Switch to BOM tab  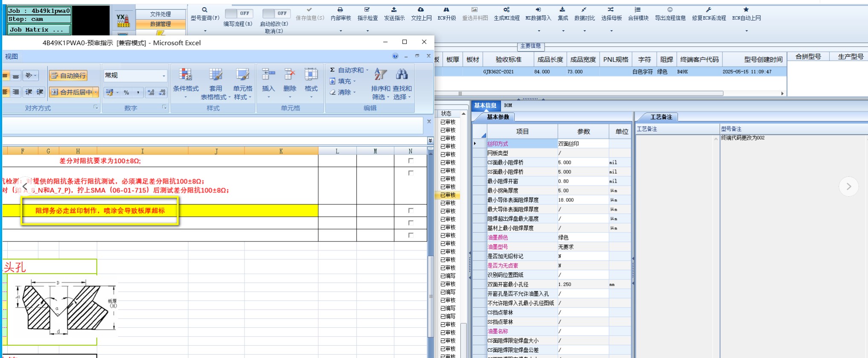point(508,105)
